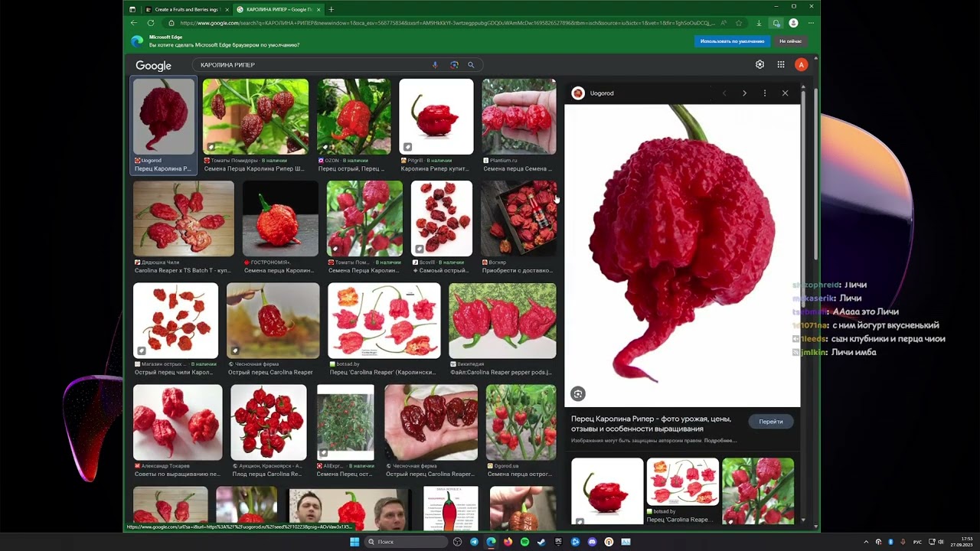Image resolution: width=980 pixels, height=551 pixels.
Task: Open Steam from the taskbar
Action: click(x=541, y=542)
